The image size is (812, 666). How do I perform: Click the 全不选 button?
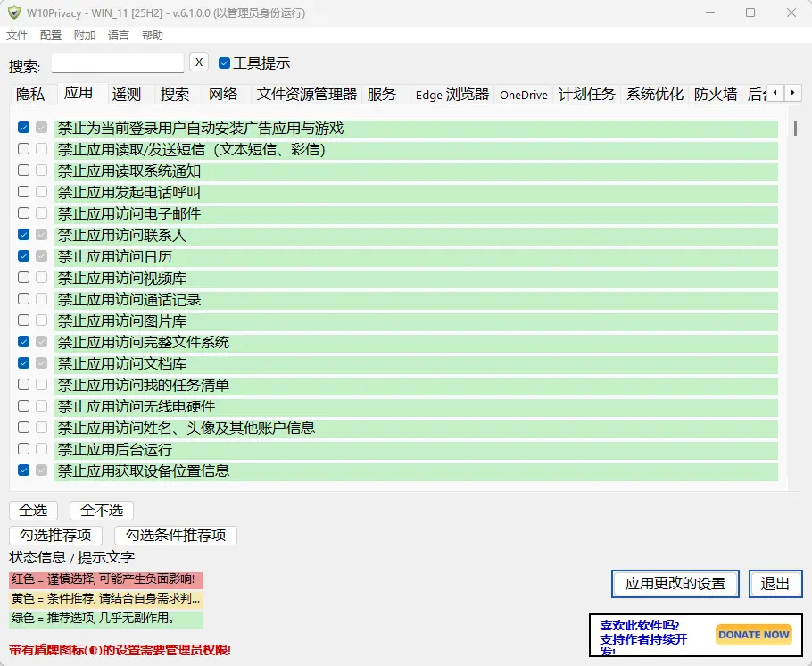pos(102,511)
